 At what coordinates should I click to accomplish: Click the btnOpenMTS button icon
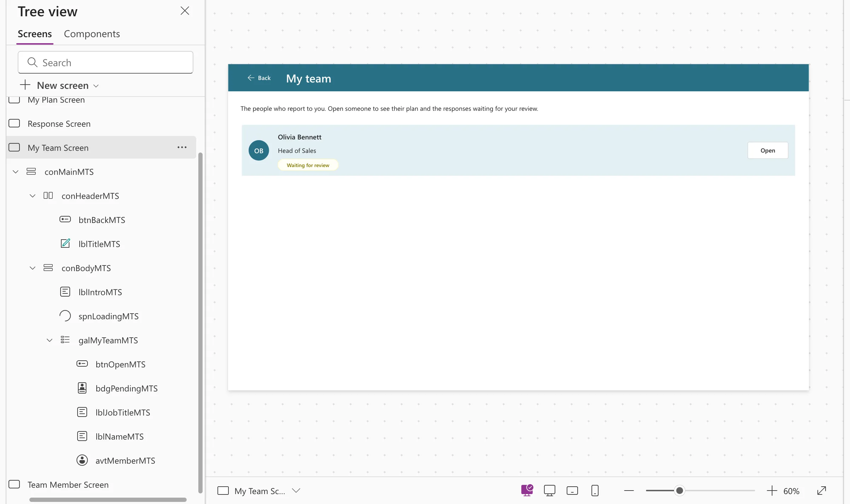point(82,364)
